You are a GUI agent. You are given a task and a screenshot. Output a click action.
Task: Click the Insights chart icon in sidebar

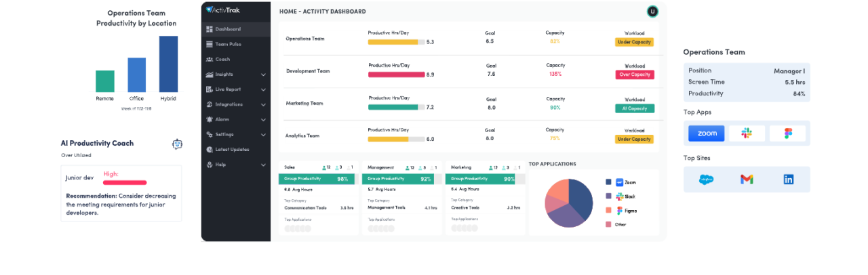click(210, 75)
